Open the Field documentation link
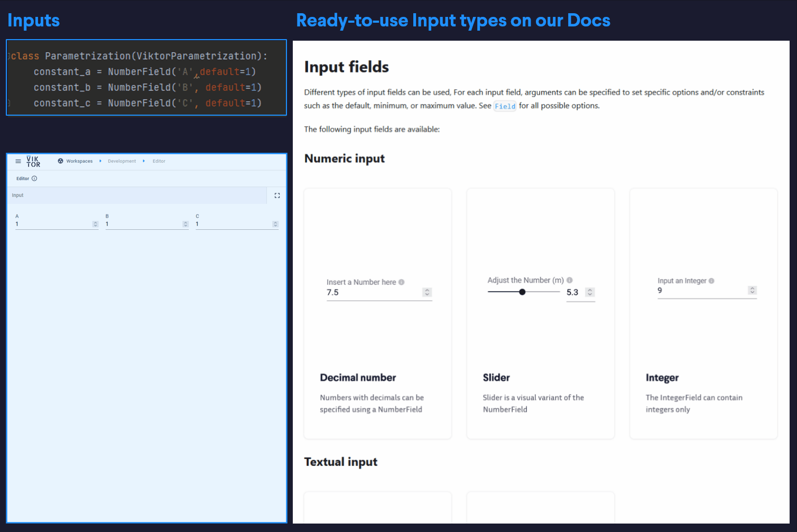 pos(505,106)
